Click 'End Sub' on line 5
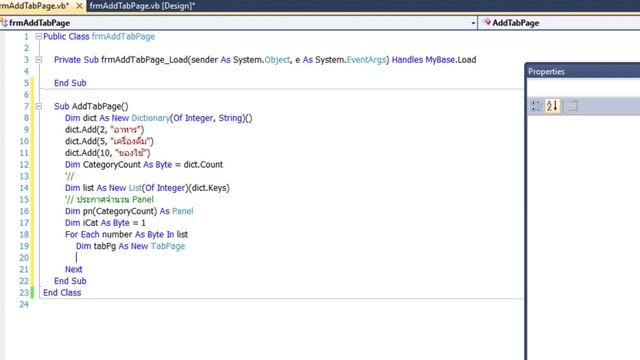 pyautogui.click(x=70, y=83)
